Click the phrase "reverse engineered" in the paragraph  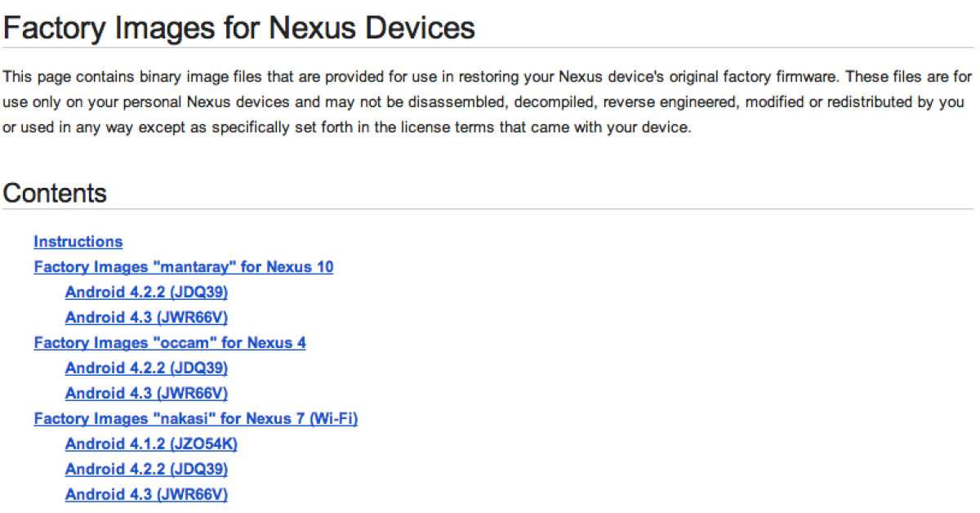[590, 102]
